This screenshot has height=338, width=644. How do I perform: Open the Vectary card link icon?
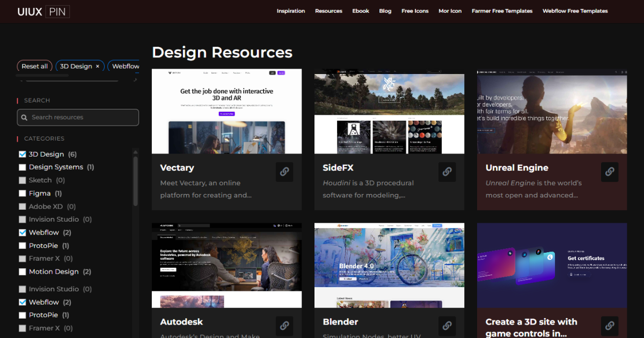tap(284, 172)
